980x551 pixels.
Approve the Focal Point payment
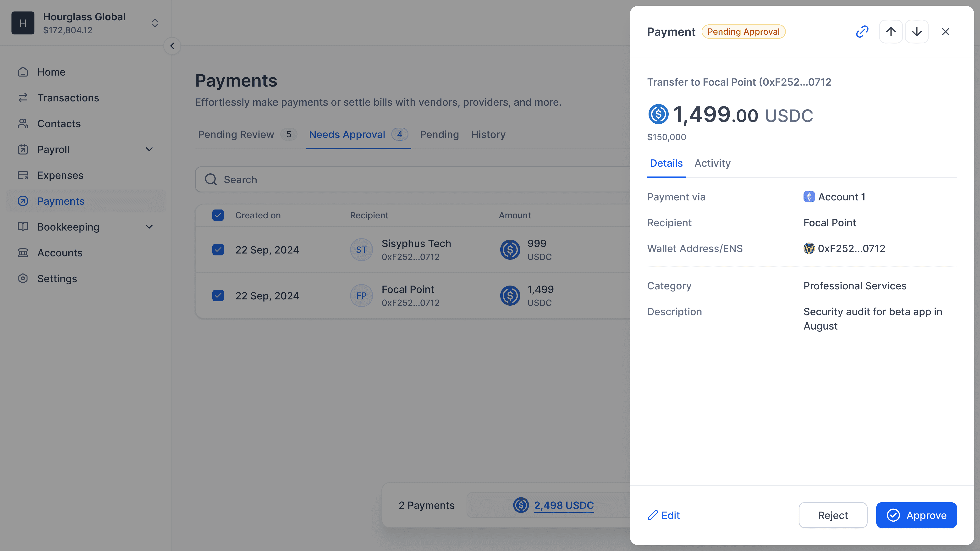(x=916, y=515)
